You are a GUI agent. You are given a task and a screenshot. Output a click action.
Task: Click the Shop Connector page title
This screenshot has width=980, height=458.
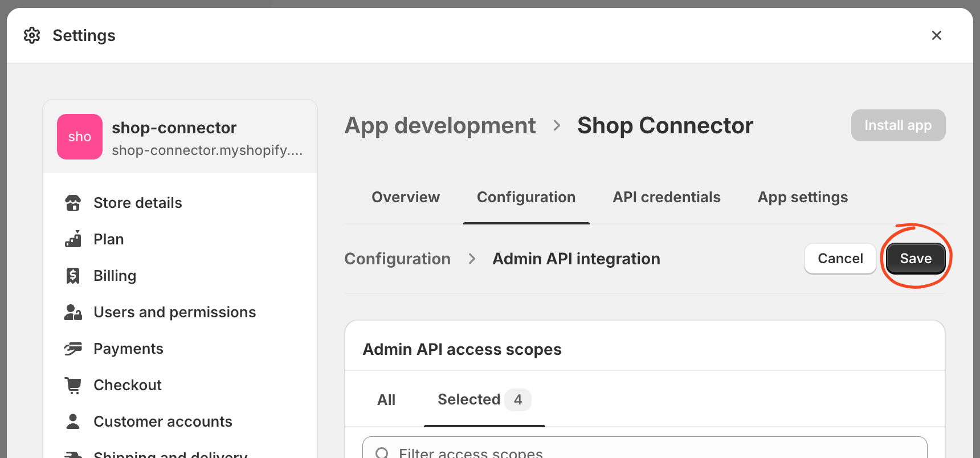665,125
